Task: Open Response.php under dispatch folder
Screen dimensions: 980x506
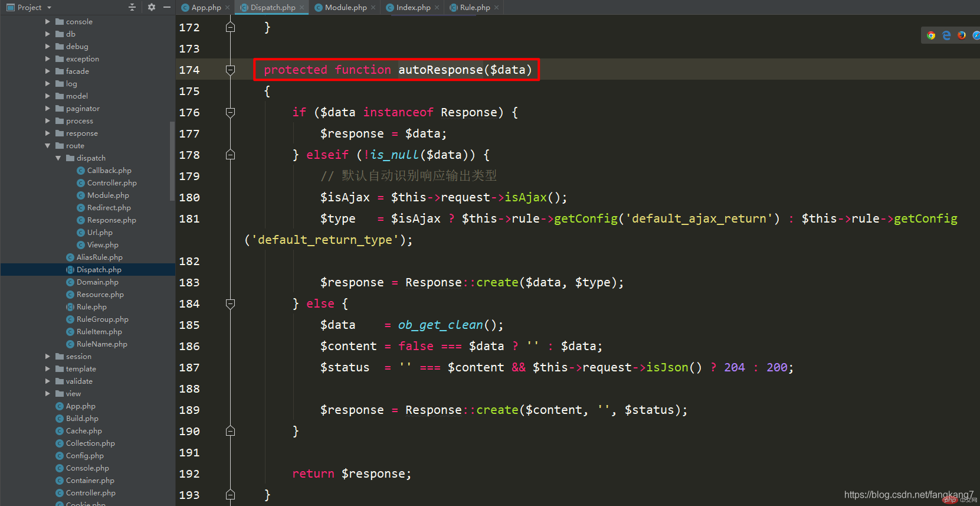Action: [x=112, y=220]
